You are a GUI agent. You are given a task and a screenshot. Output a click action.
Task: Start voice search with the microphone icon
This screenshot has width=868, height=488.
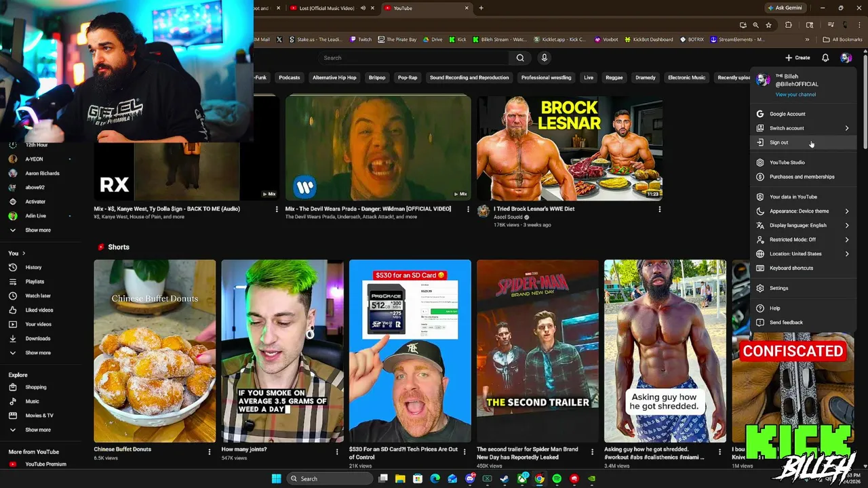click(544, 58)
